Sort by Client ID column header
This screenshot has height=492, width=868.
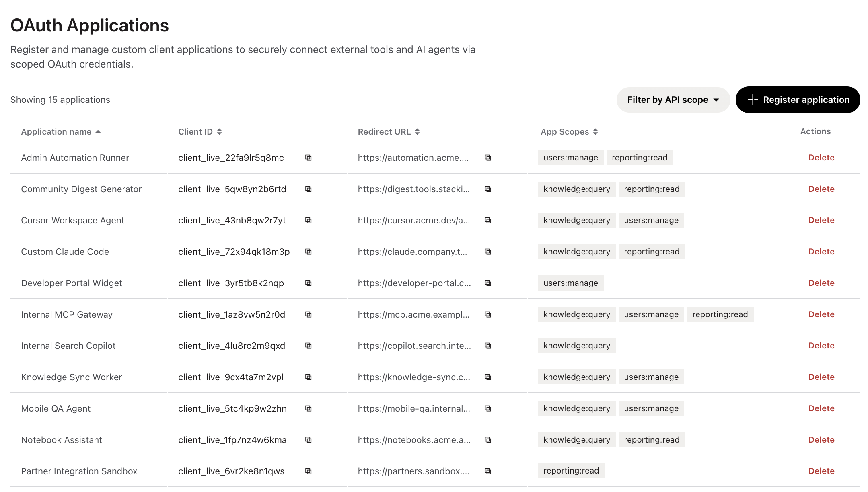200,132
